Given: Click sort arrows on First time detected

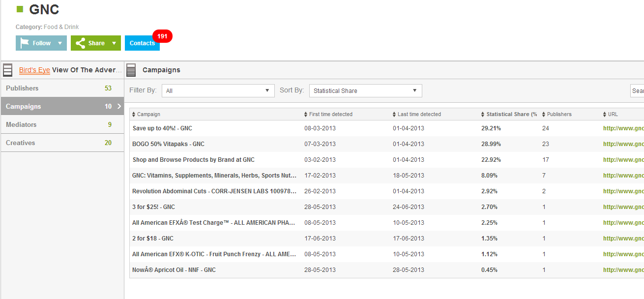Looking at the screenshot, I should 306,114.
